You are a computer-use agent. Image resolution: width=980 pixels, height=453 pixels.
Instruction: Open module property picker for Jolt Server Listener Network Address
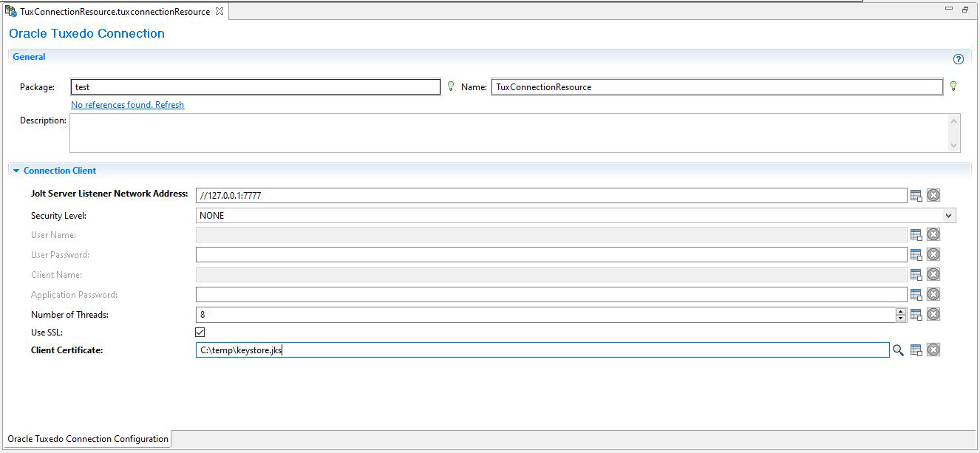(916, 196)
